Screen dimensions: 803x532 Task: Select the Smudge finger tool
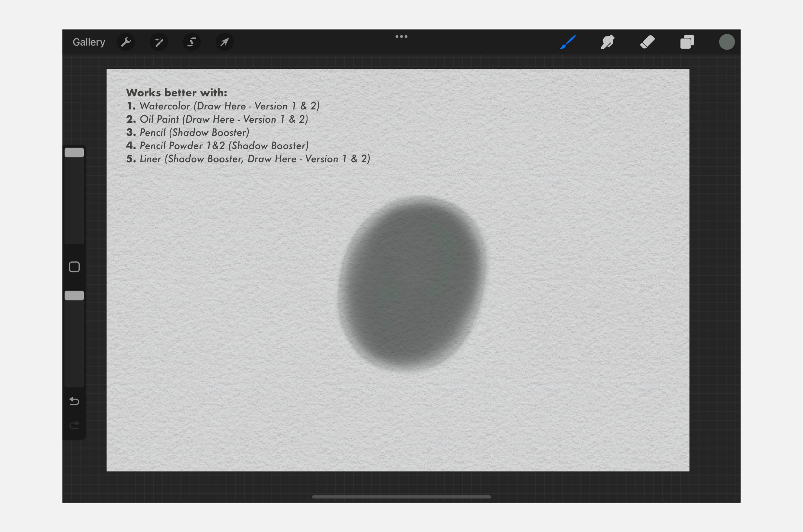click(607, 42)
